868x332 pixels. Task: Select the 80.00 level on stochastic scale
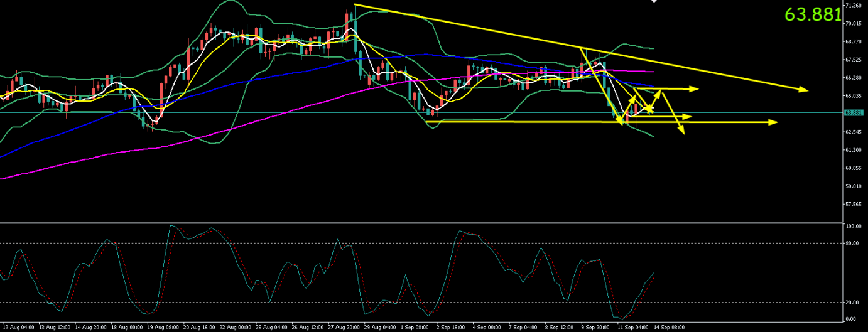click(852, 243)
